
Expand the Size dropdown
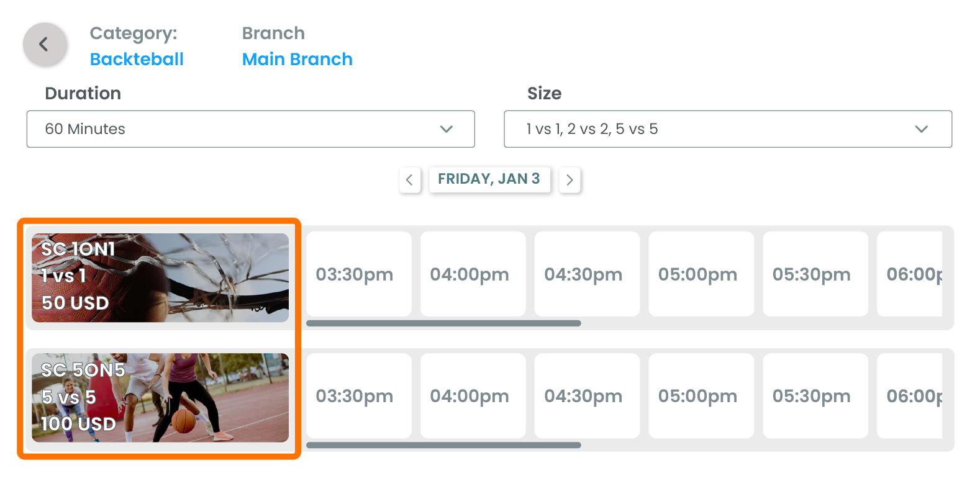(727, 129)
